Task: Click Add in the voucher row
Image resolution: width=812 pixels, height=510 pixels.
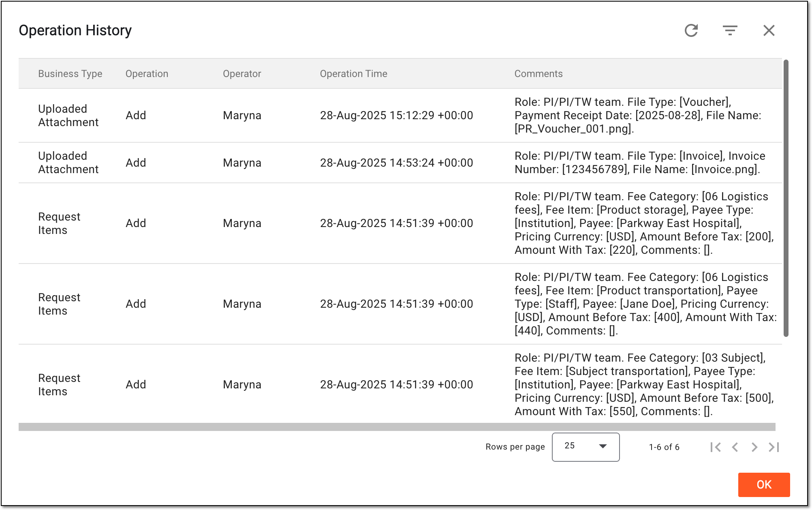Action: [x=136, y=116]
